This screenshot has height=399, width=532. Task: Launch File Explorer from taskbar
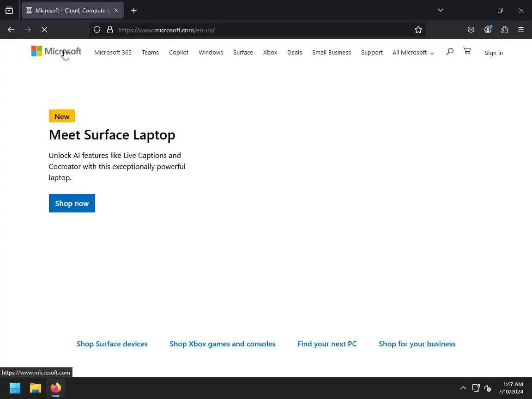[35, 388]
